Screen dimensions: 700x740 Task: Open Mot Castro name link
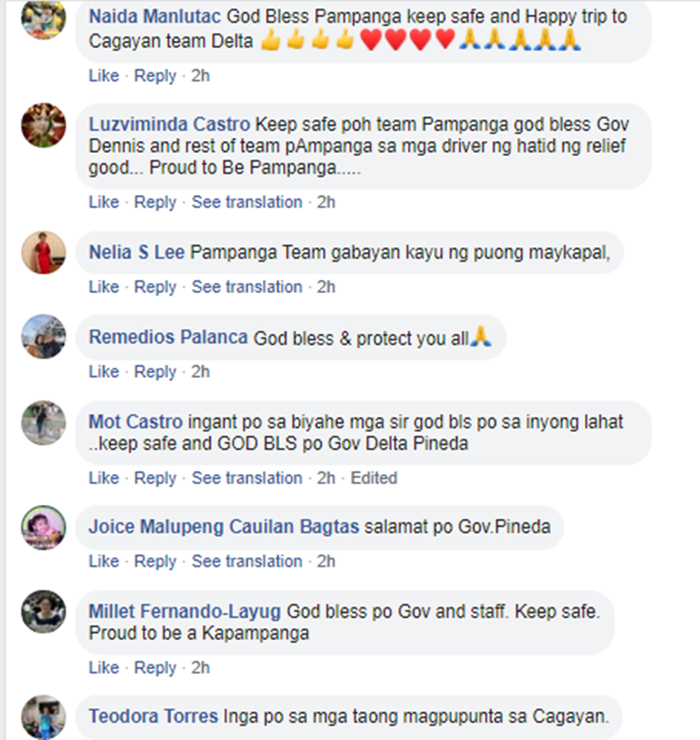point(135,422)
